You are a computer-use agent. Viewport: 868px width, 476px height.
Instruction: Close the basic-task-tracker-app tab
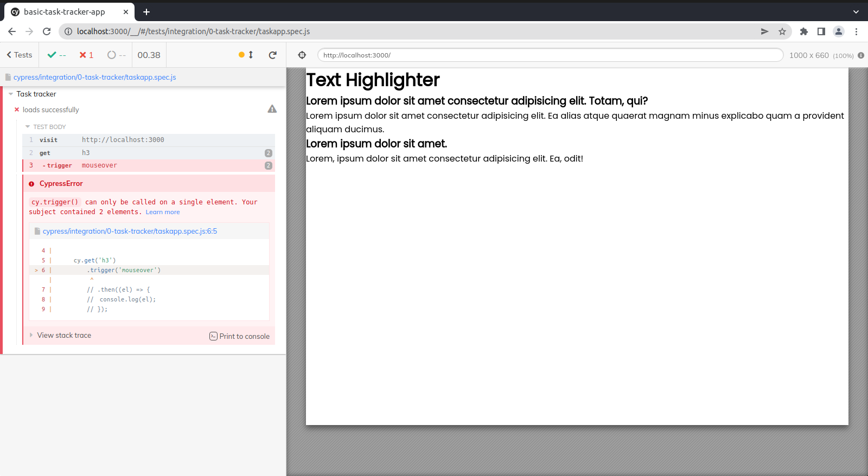tap(125, 12)
